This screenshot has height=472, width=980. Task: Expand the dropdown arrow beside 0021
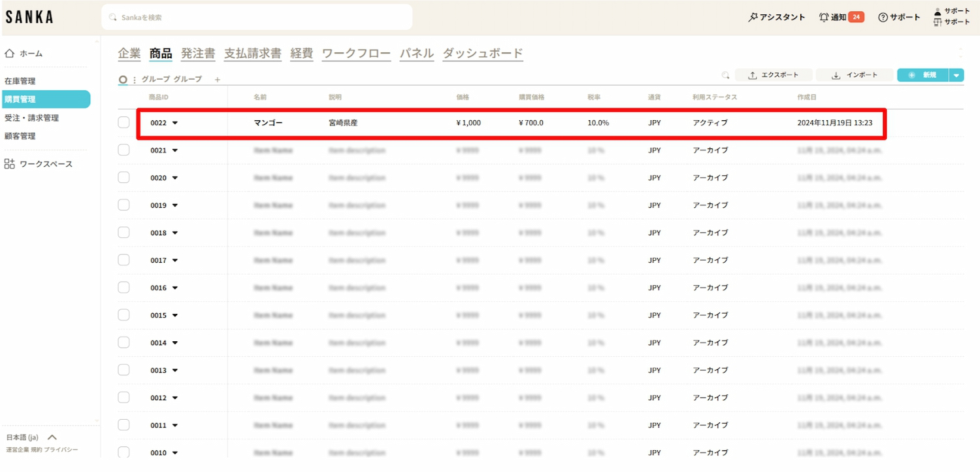pos(175,150)
